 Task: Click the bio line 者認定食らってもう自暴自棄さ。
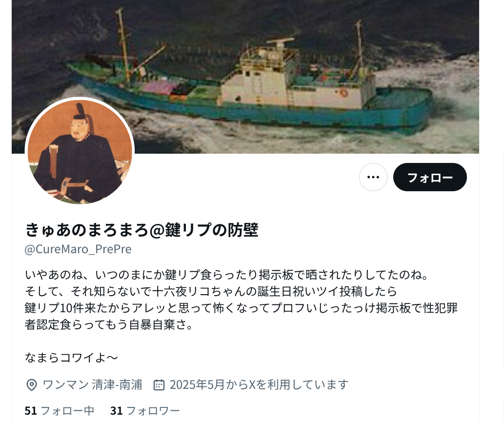[109, 324]
